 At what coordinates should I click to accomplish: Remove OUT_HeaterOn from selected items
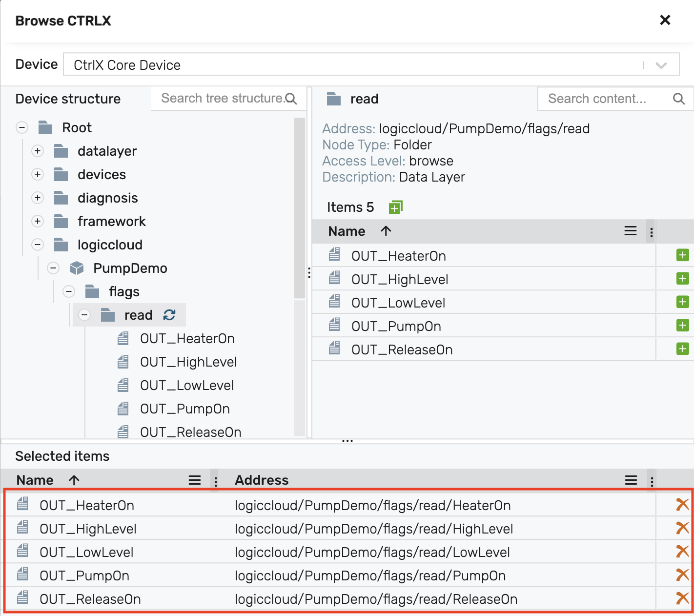pyautogui.click(x=682, y=505)
